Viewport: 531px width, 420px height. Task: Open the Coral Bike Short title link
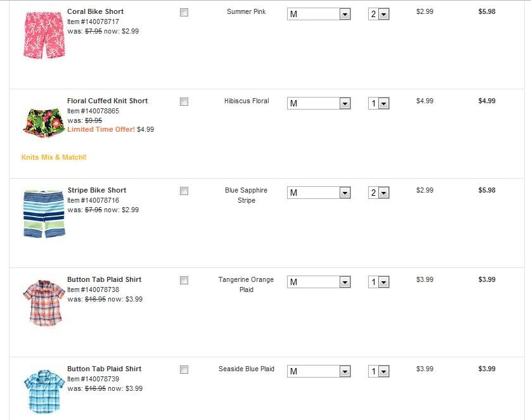pyautogui.click(x=95, y=11)
